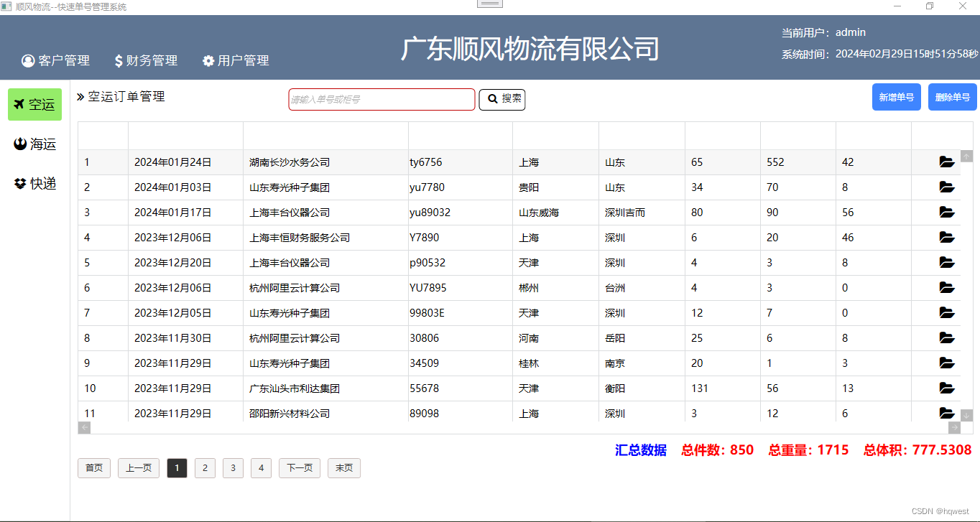Click the 删除单号 button
The height and width of the screenshot is (522, 980).
953,97
